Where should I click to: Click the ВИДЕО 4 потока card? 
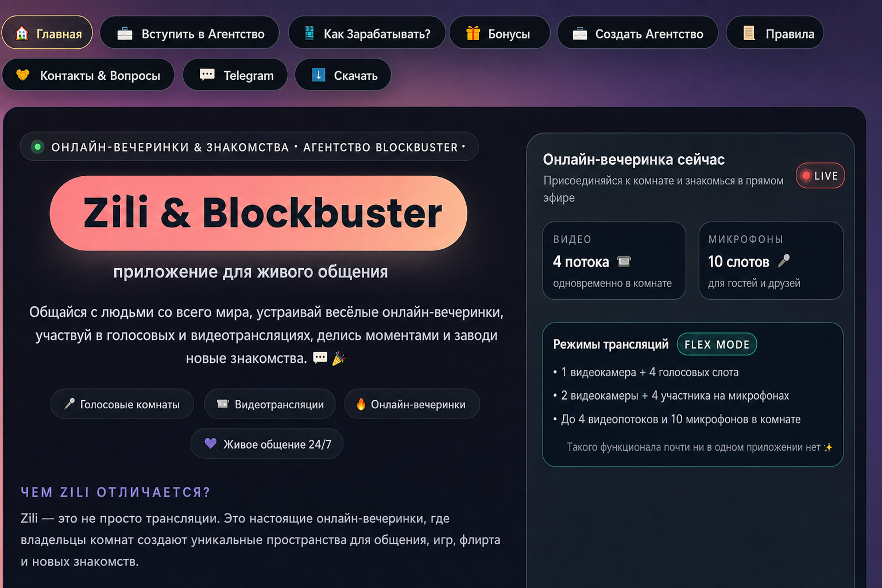coord(614,261)
